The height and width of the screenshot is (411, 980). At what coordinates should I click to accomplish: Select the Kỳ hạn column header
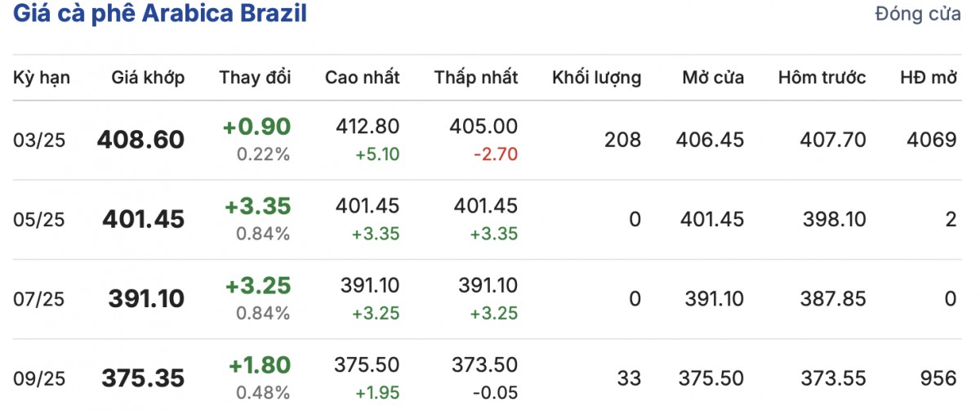pos(42,78)
